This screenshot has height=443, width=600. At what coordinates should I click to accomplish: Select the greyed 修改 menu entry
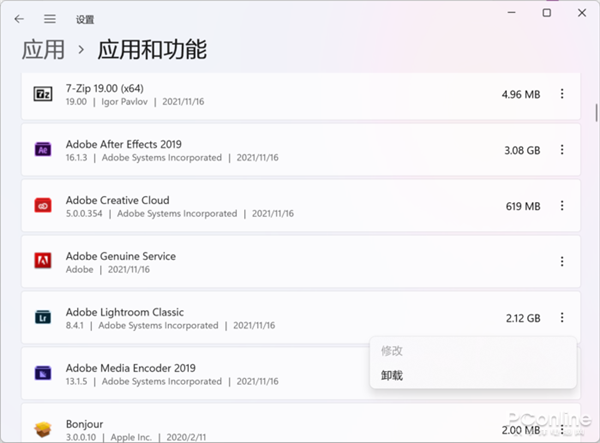(x=392, y=351)
